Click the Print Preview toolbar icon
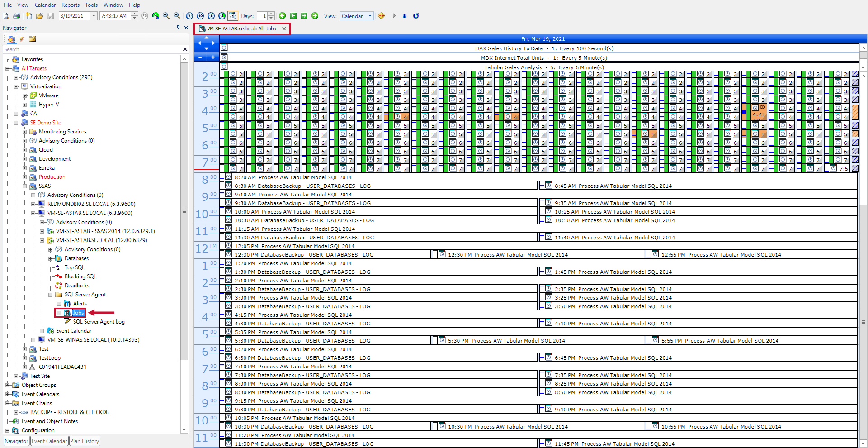This screenshot has width=868, height=448. (6, 16)
